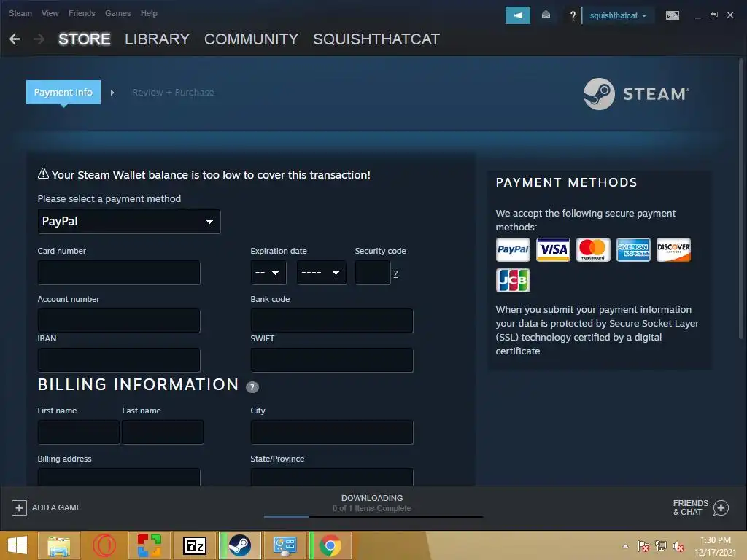Image resolution: width=747 pixels, height=560 pixels.
Task: Open expiration year dropdown
Action: pos(322,273)
